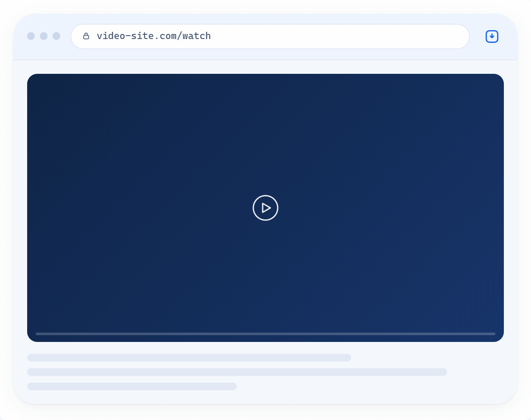The image size is (531, 420).
Task: Play the video with the center play button
Action: pos(265,208)
